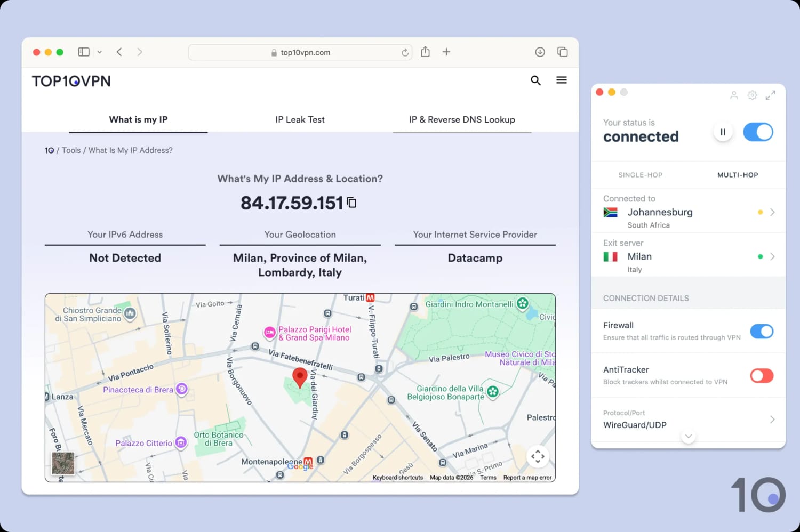The image size is (800, 532).
Task: Click the Palazzo Parigi Hotel marker
Action: [x=270, y=333]
